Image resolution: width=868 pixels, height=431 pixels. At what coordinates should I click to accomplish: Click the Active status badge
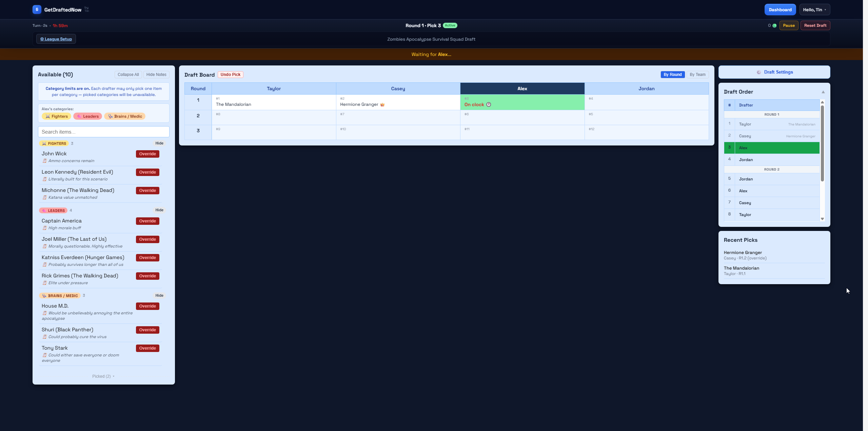pyautogui.click(x=450, y=25)
